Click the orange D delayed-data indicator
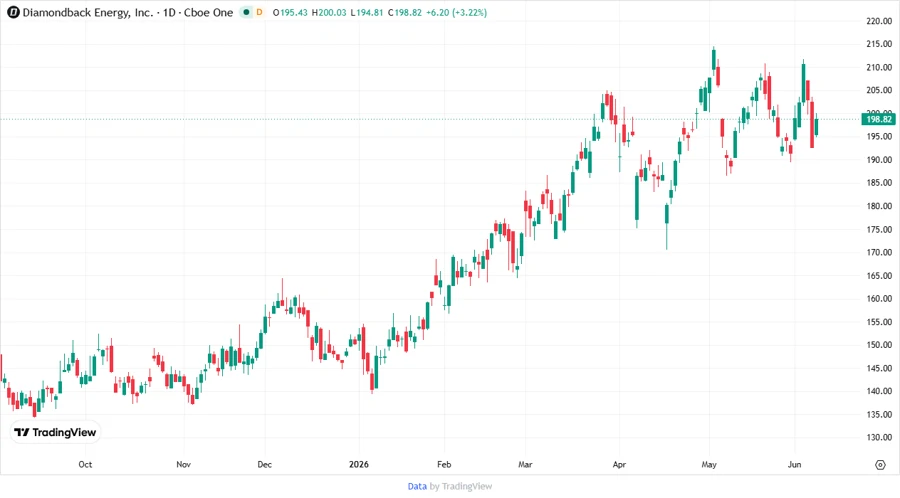The image size is (900, 498). [x=259, y=12]
